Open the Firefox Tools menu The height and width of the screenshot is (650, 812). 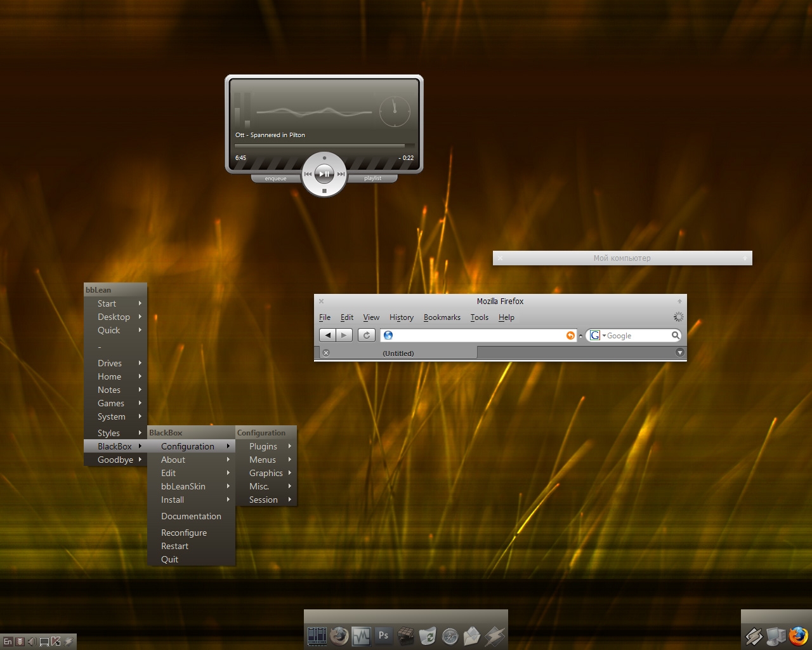pyautogui.click(x=480, y=317)
